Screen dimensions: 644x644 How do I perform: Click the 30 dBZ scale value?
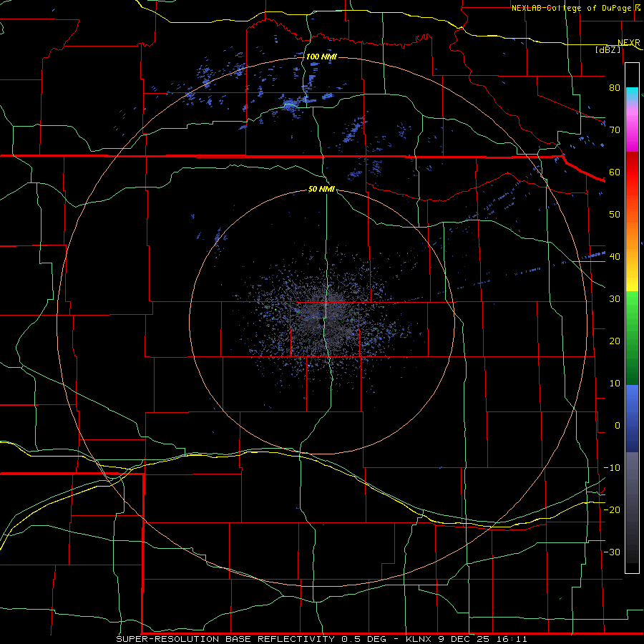pyautogui.click(x=615, y=299)
